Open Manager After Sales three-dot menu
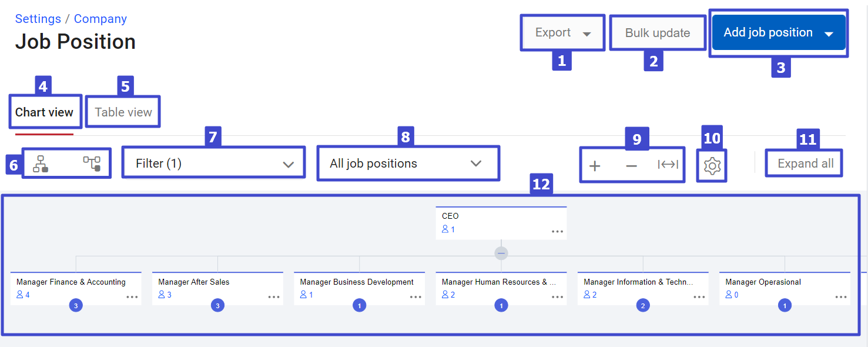 [x=274, y=297]
